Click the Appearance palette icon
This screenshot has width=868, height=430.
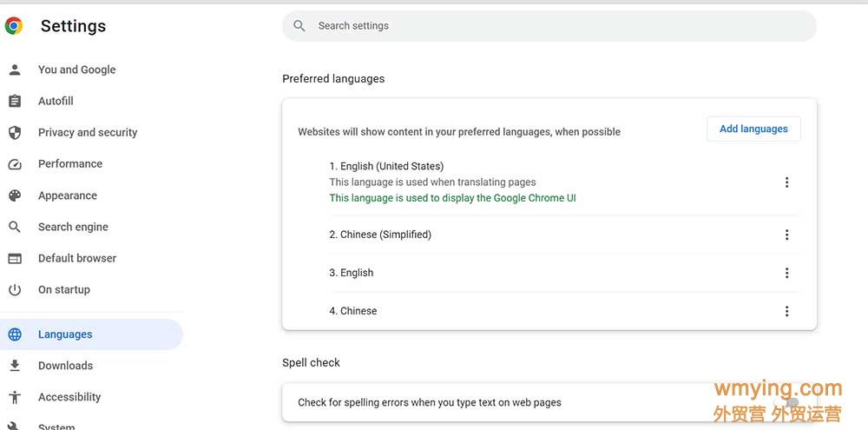pos(15,195)
